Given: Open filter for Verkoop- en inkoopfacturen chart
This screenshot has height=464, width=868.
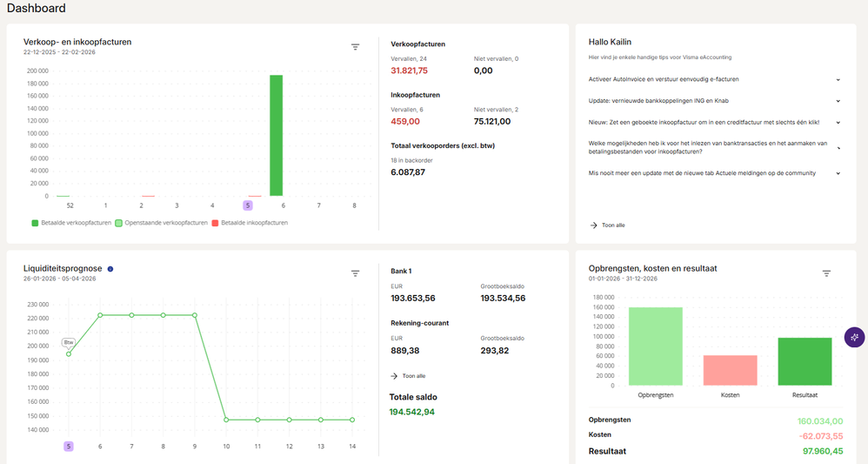Looking at the screenshot, I should coord(356,47).
